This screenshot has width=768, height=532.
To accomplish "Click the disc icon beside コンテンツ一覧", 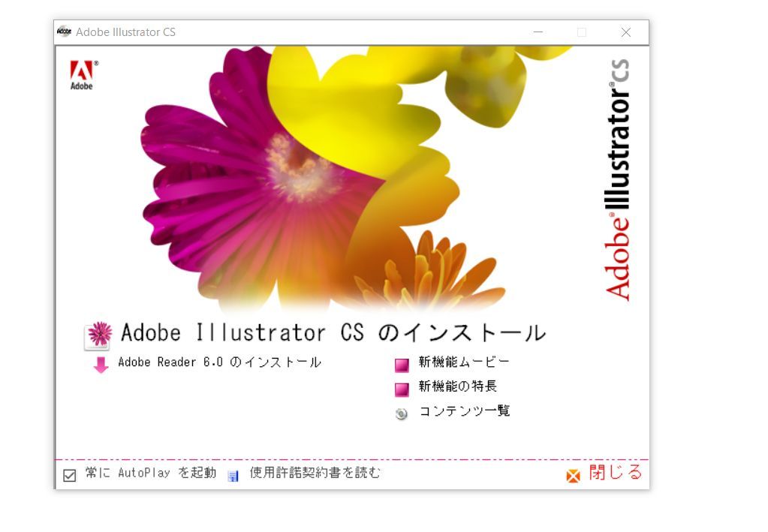I will pos(401,414).
